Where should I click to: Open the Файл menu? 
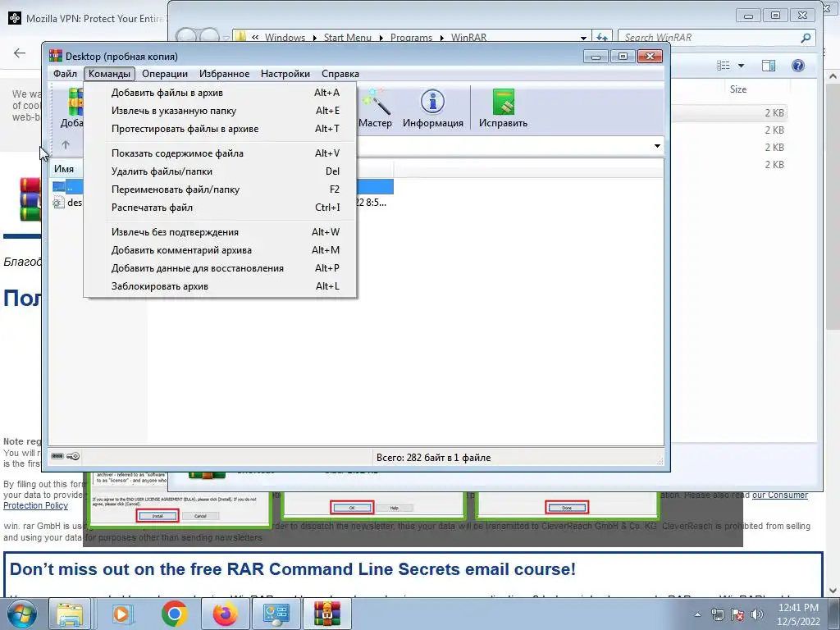coord(66,74)
